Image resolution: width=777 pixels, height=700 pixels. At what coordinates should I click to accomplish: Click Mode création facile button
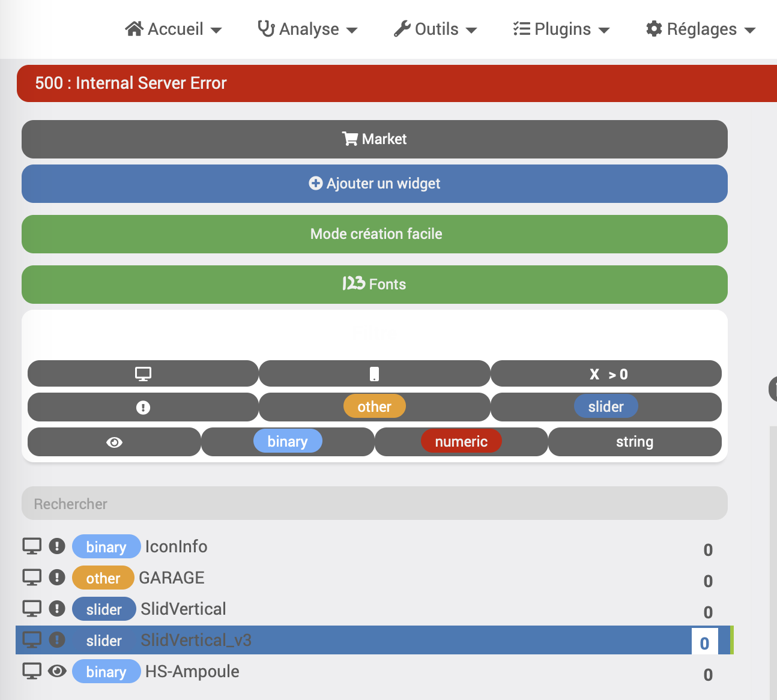click(375, 234)
